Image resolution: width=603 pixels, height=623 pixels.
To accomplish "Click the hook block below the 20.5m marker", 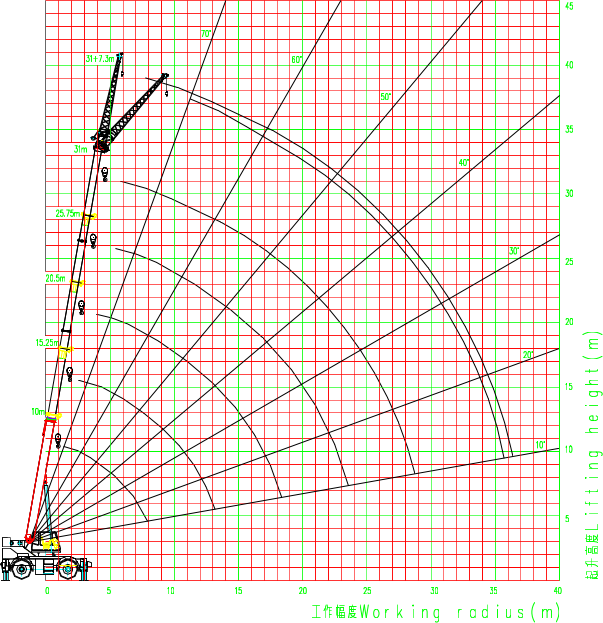I will pos(81,307).
